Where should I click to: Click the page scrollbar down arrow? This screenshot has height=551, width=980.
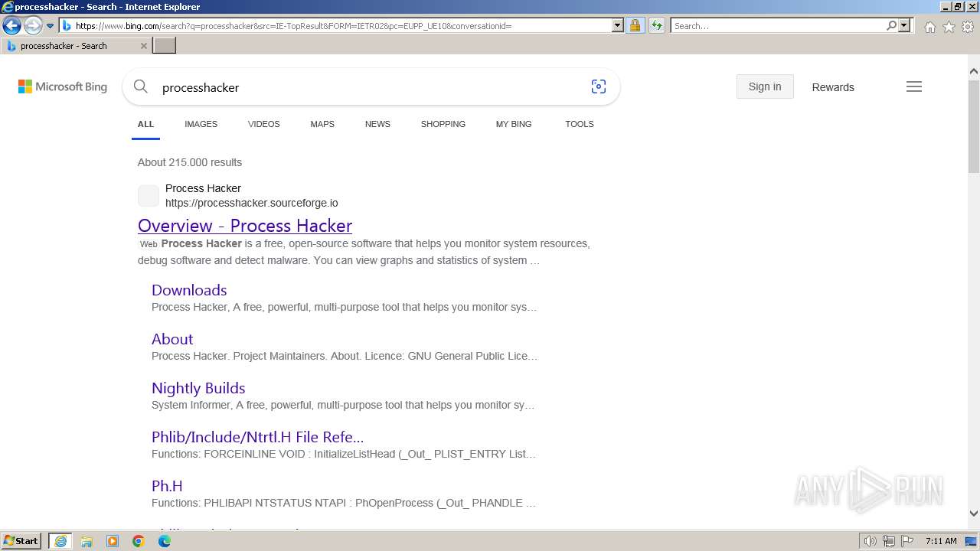[974, 514]
